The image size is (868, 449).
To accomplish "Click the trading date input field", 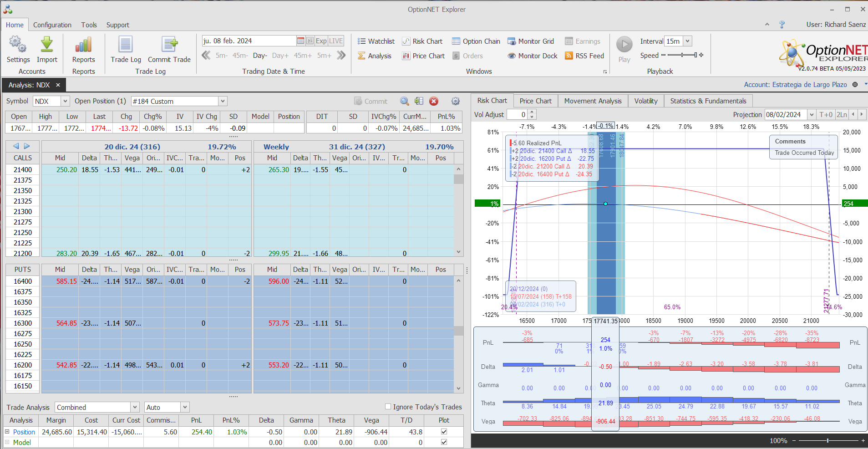I will pos(249,41).
